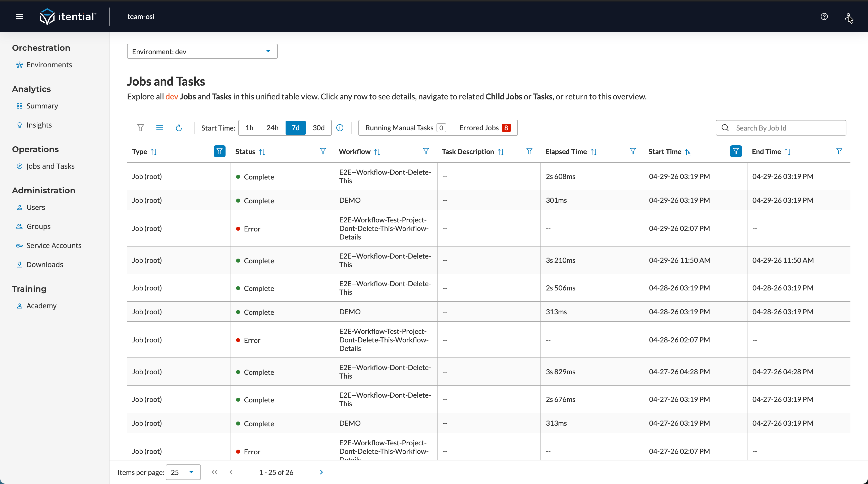The image size is (868, 484).
Task: Open Jobs and Tasks in sidebar
Action: click(x=50, y=166)
